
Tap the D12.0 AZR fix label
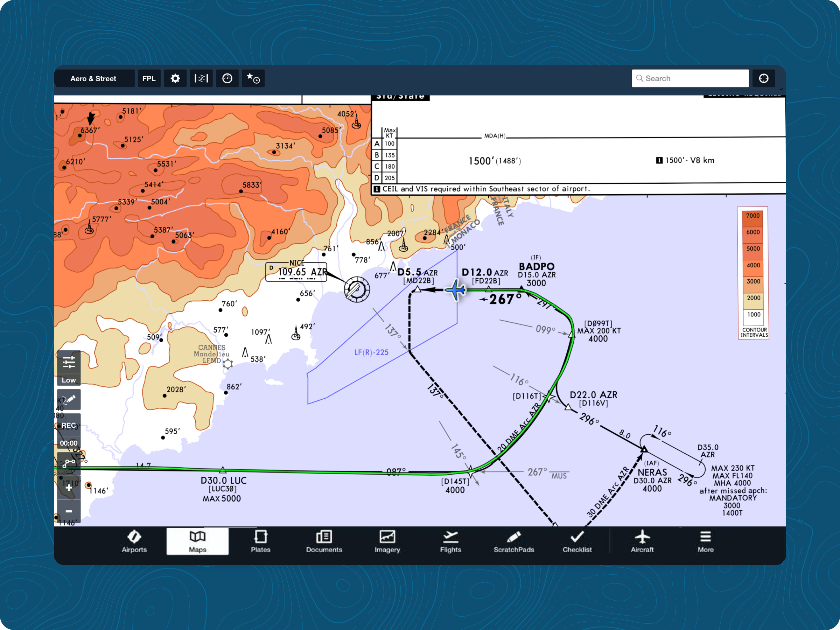tap(484, 272)
